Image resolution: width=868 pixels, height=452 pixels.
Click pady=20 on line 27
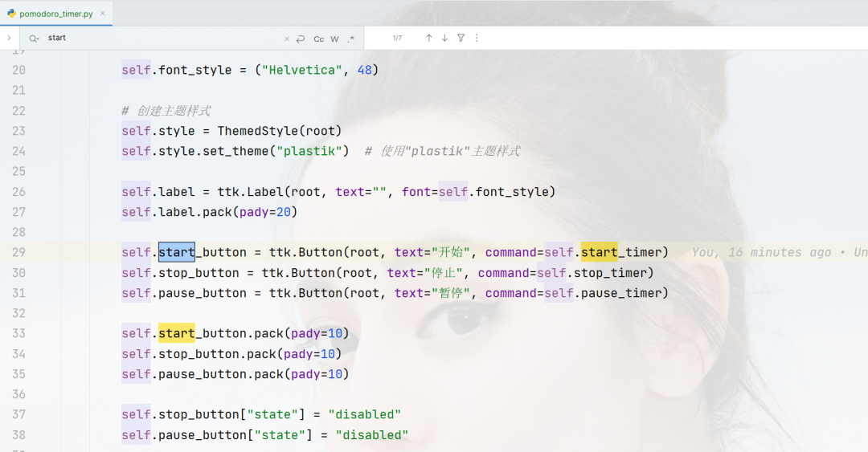point(264,212)
